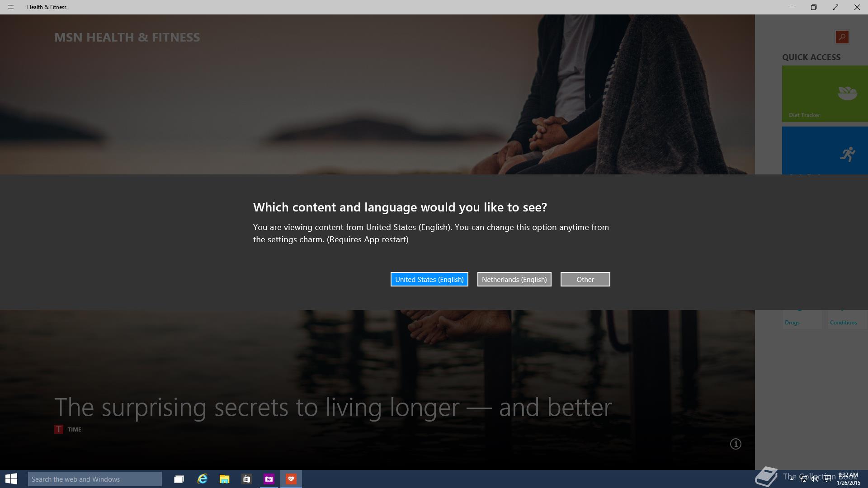The image size is (868, 488).
Task: Choose United States (English) content
Action: click(x=429, y=279)
